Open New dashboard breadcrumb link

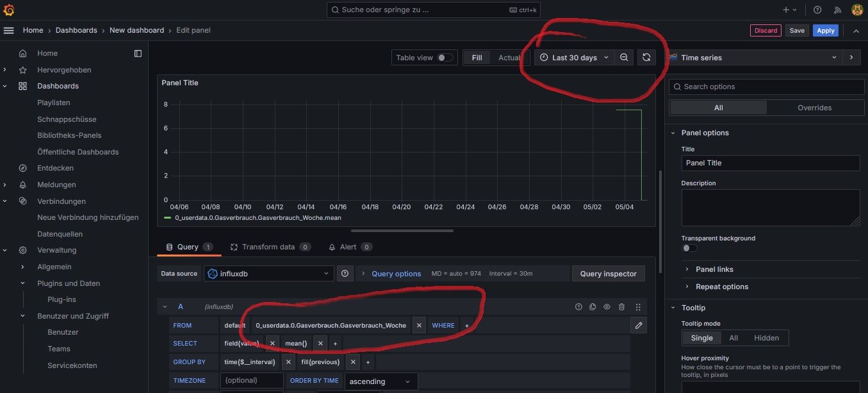pos(136,30)
